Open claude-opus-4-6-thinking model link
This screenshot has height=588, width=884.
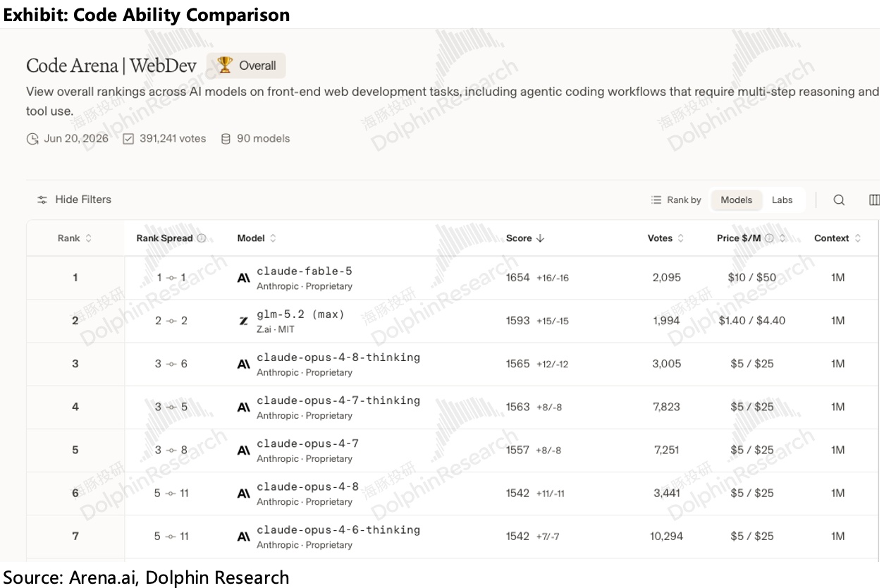pyautogui.click(x=338, y=529)
